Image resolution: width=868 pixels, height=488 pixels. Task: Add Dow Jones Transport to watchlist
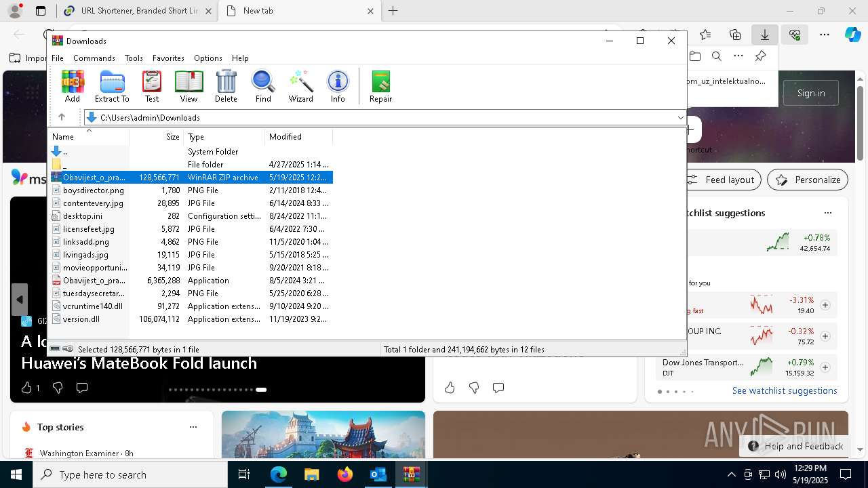pyautogui.click(x=825, y=367)
